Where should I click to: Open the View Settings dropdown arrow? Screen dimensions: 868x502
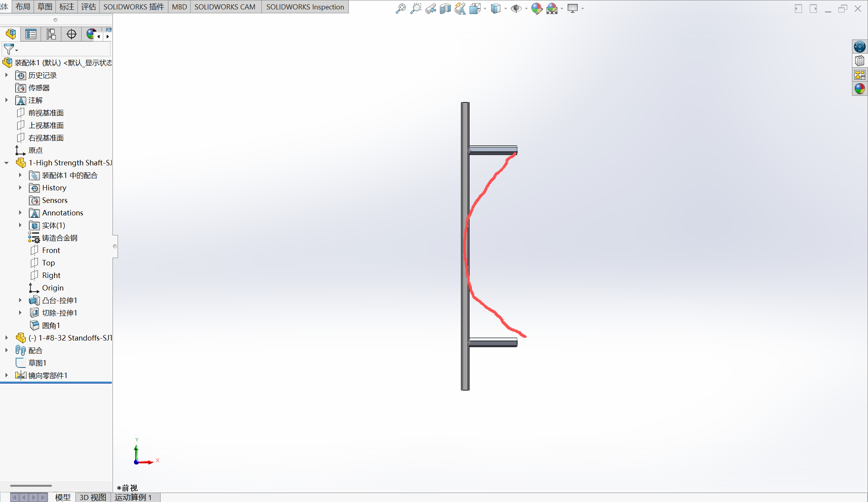[x=582, y=9]
